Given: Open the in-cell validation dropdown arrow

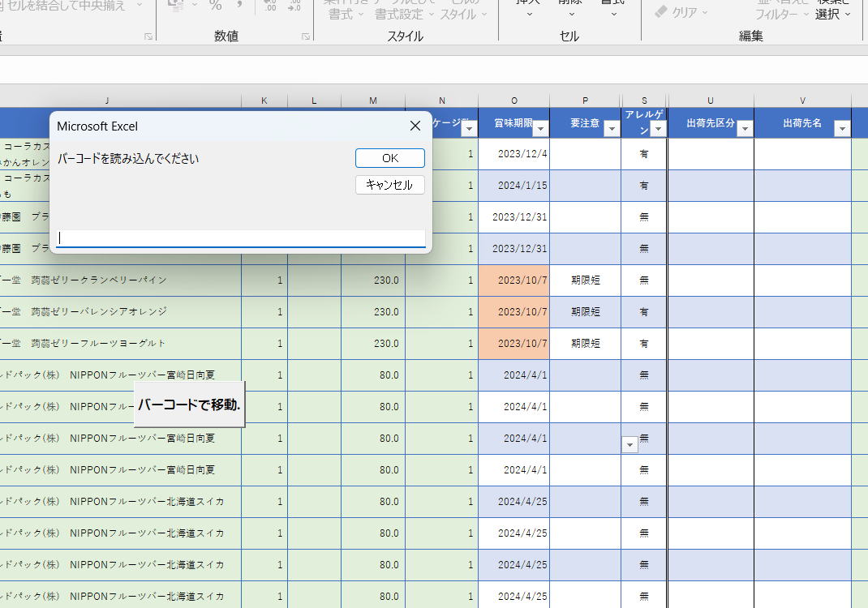Looking at the screenshot, I should click(x=630, y=444).
